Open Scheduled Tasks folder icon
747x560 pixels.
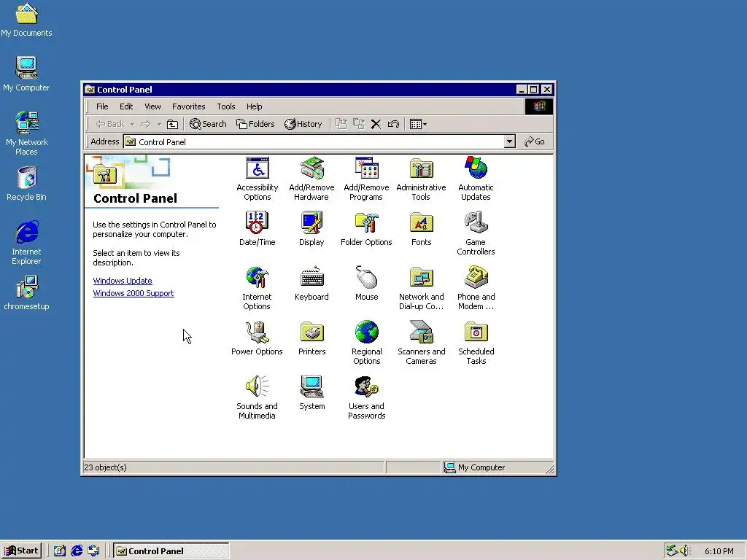coord(476,332)
